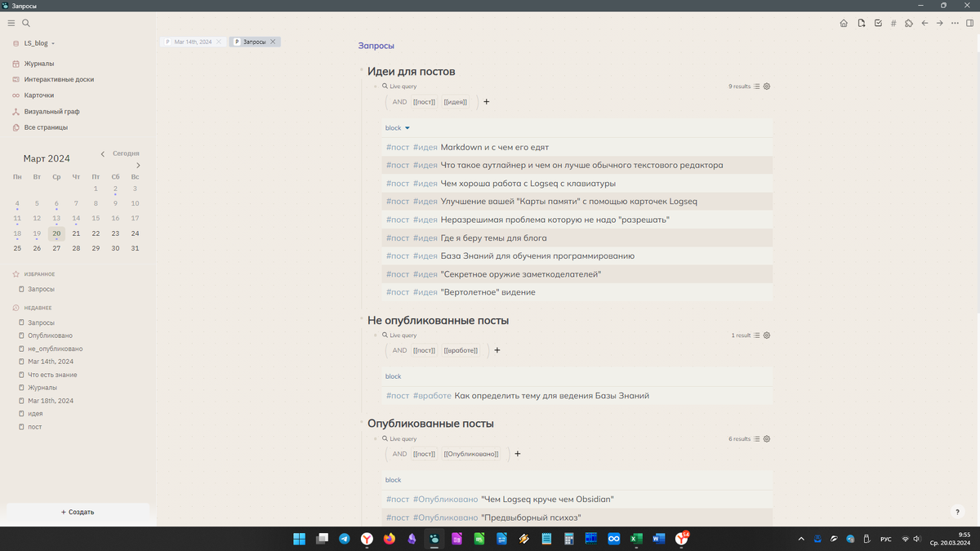
Task: Switch to the Mar 14th, 2024 tab
Action: point(193,42)
